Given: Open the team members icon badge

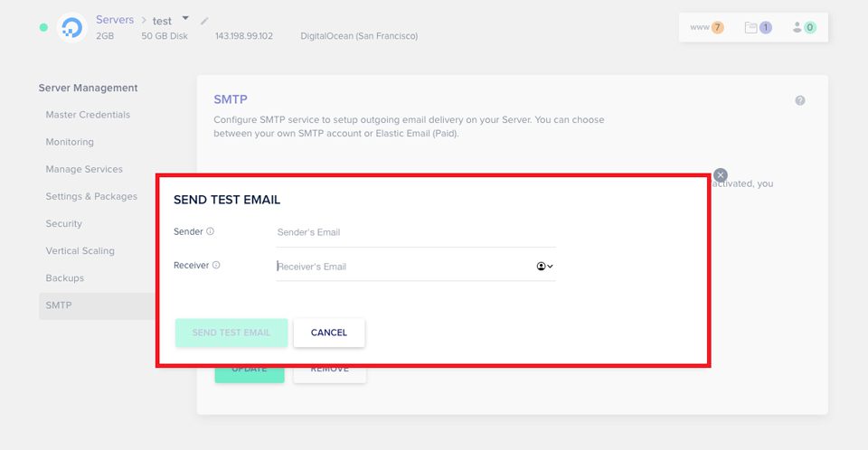Looking at the screenshot, I should [x=805, y=27].
